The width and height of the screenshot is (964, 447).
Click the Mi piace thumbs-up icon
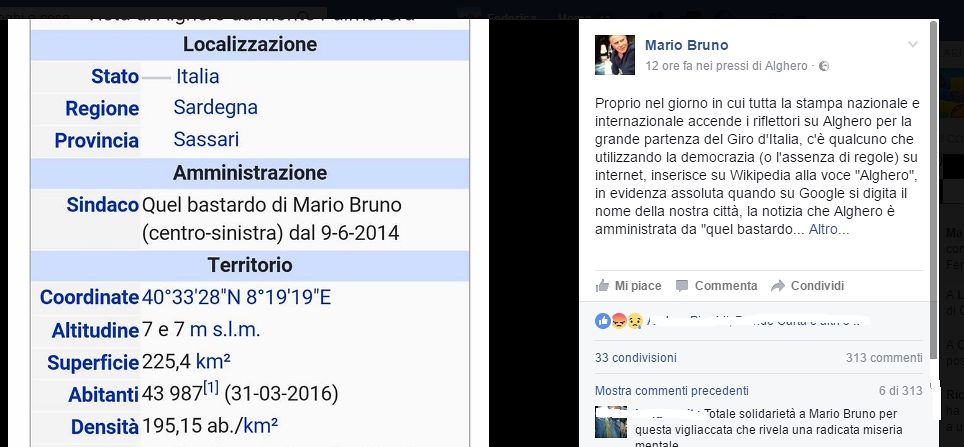click(602, 286)
